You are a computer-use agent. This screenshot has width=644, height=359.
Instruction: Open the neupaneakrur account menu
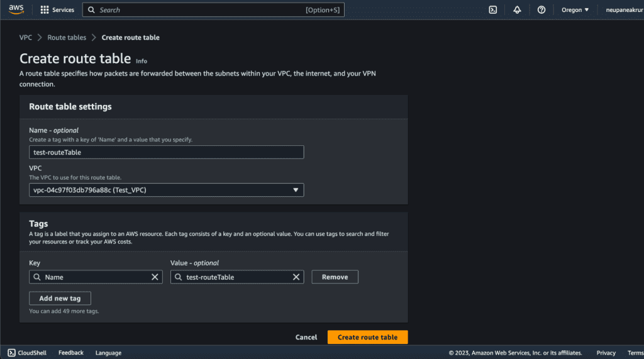tap(625, 10)
